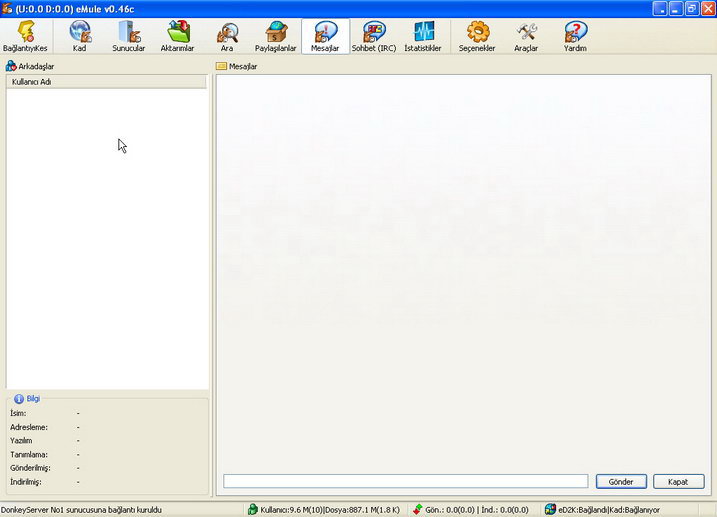
Task: Click the Gönderilmiş: label in Bilgi
Action: point(30,468)
